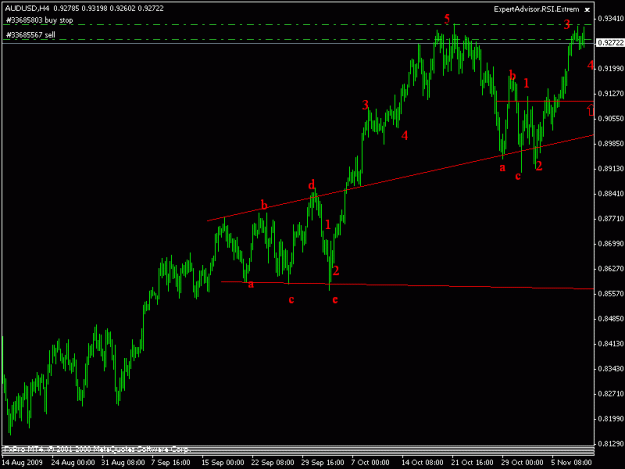Image resolution: width=625 pixels, height=469 pixels.
Task: Click the 0.91990 price axis label
Action: pos(611,69)
